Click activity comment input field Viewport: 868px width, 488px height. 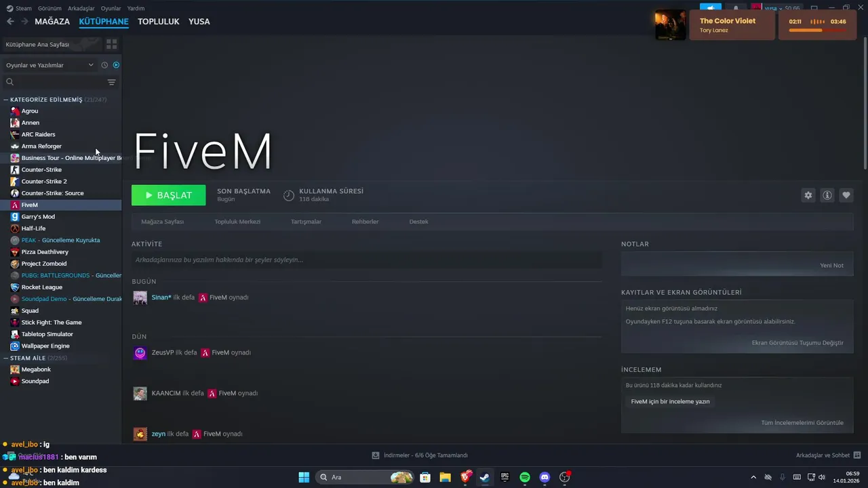coord(367,260)
